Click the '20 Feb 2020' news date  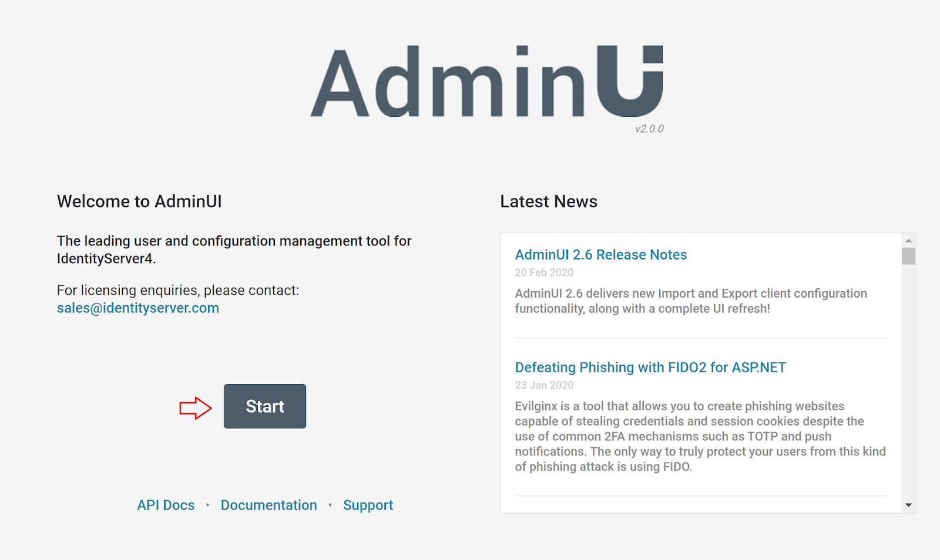(544, 272)
